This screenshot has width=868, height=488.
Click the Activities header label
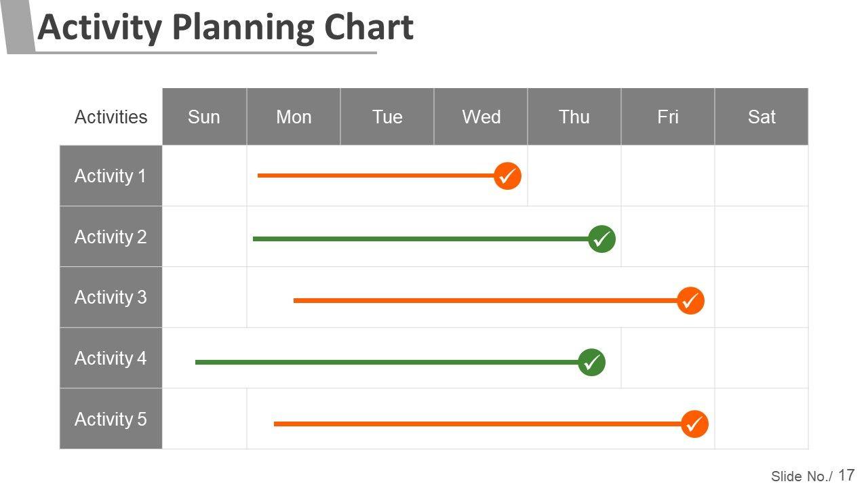111,117
